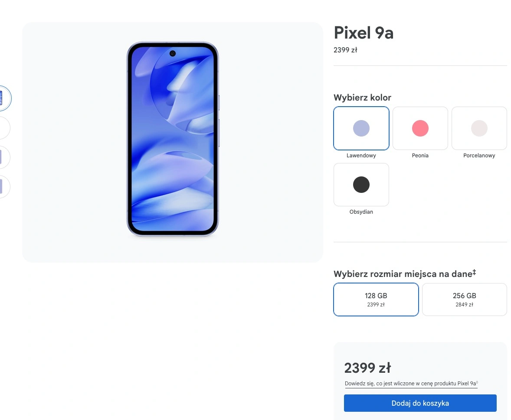Add the phone with Dodaj do koszyka
Screen dimensions: 511x420
420,403
